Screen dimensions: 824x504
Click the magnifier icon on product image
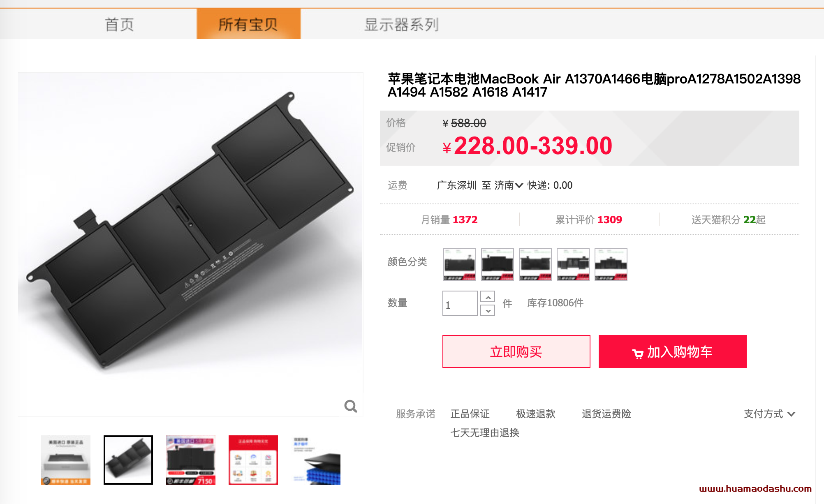point(351,406)
